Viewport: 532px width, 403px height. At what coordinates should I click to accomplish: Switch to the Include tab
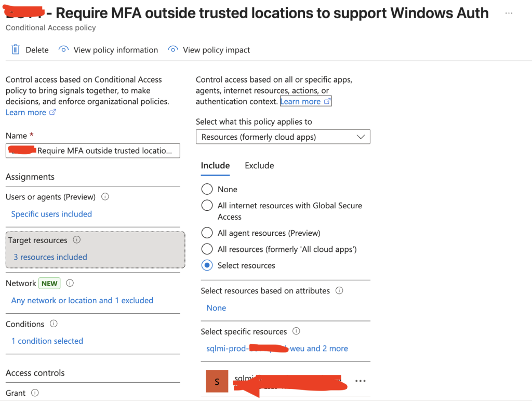215,166
